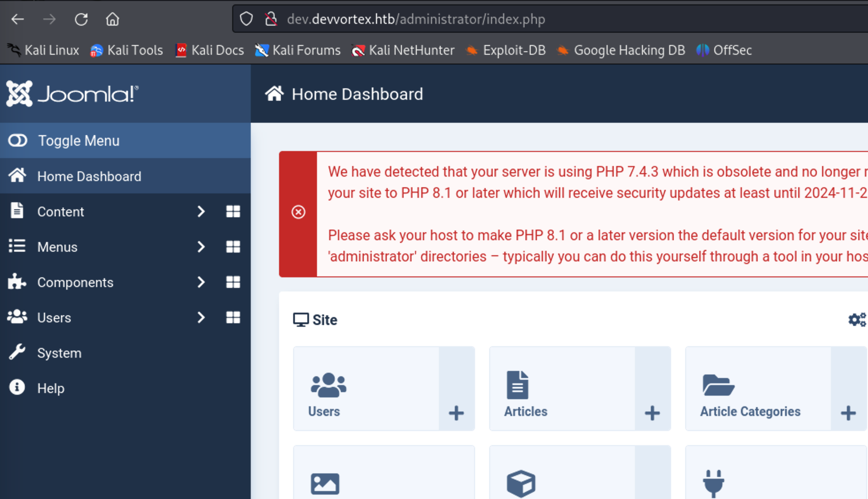The image size is (868, 499).
Task: Click the Content document icon in sidebar
Action: pyautogui.click(x=17, y=211)
